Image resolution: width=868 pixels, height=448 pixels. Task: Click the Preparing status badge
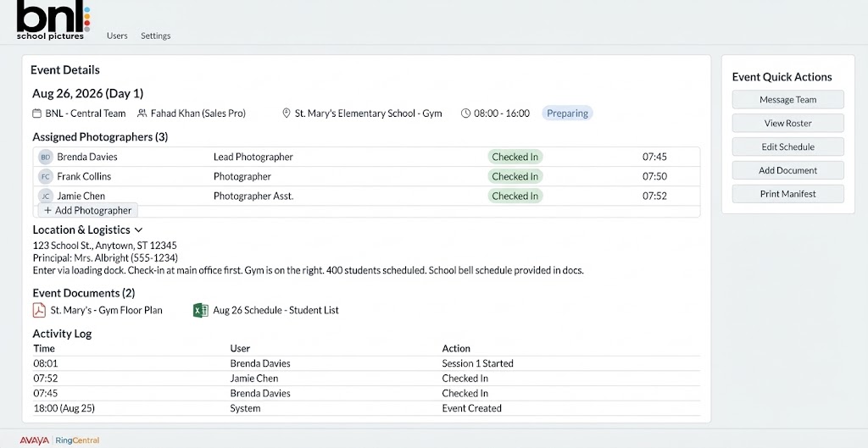click(567, 113)
